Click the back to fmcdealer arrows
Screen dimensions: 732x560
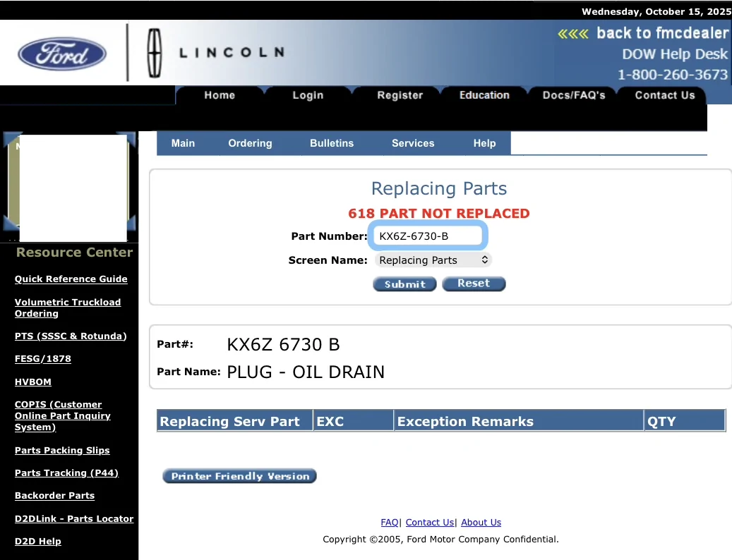(x=572, y=34)
